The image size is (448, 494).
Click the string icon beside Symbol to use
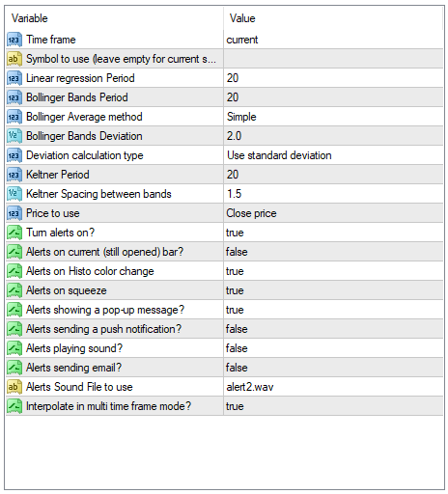(14, 59)
